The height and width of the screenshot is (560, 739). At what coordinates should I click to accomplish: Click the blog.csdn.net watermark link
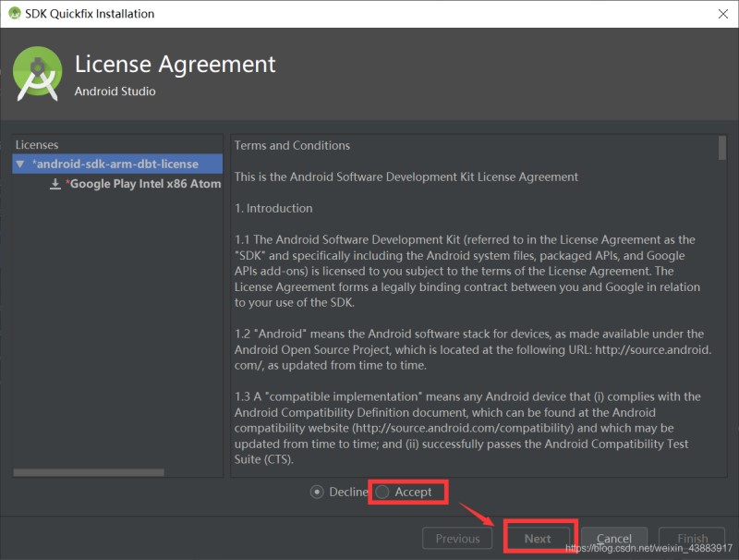click(x=648, y=549)
